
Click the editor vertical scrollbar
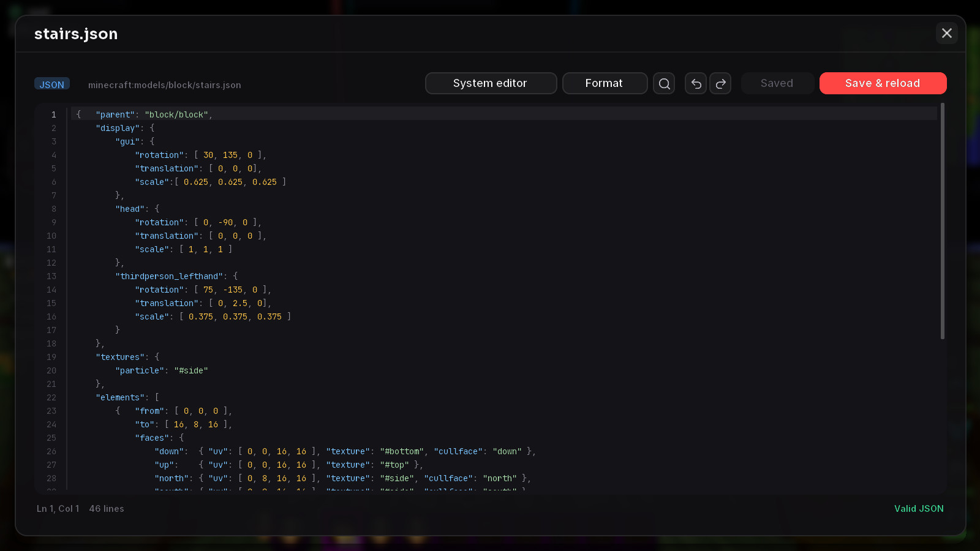point(943,221)
